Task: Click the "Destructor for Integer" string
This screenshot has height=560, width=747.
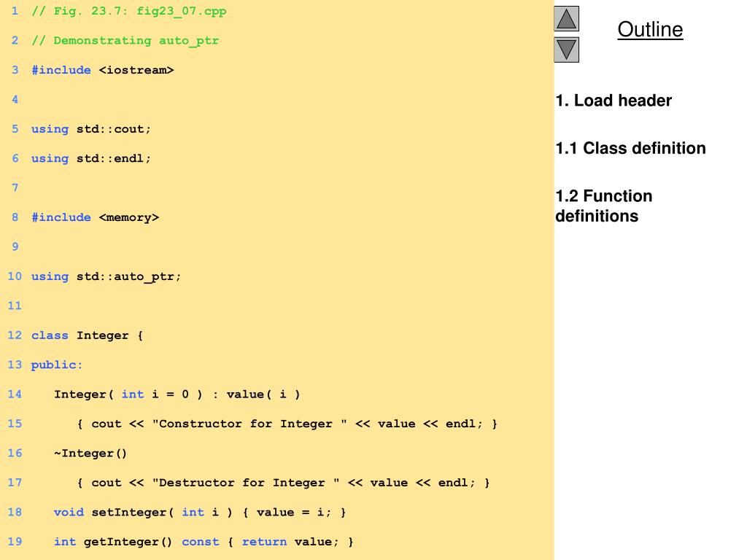Action: pos(246,483)
